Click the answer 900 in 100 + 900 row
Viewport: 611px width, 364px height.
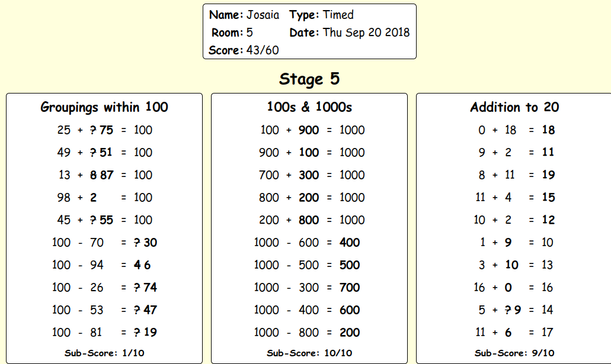[x=309, y=130]
